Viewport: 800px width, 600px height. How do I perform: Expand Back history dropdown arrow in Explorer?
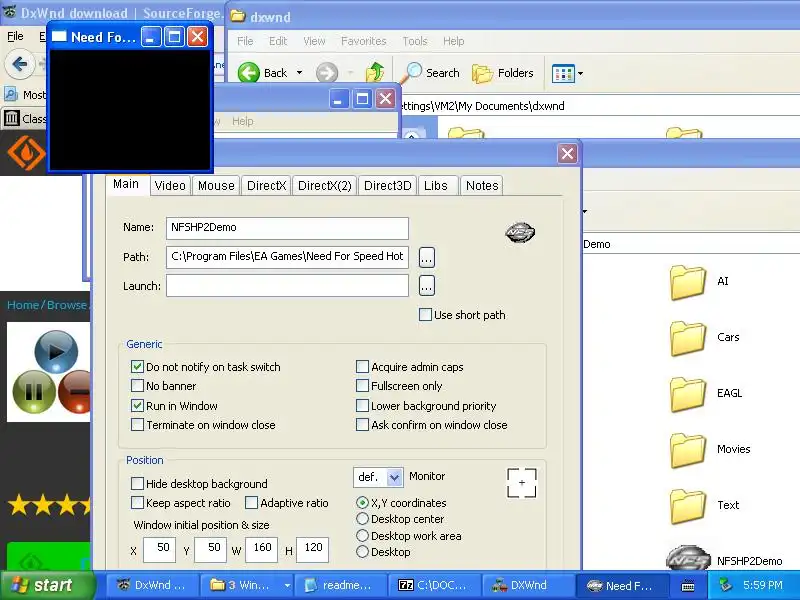(x=299, y=73)
